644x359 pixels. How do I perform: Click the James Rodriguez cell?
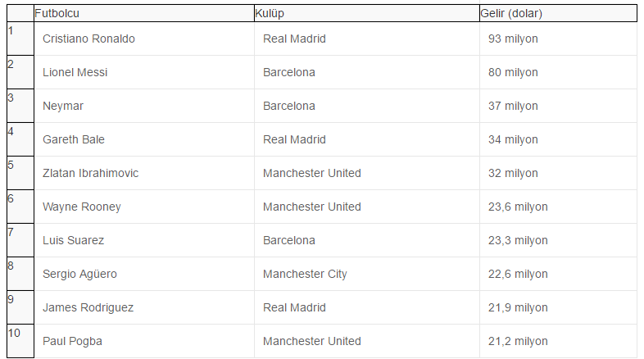(x=144, y=307)
